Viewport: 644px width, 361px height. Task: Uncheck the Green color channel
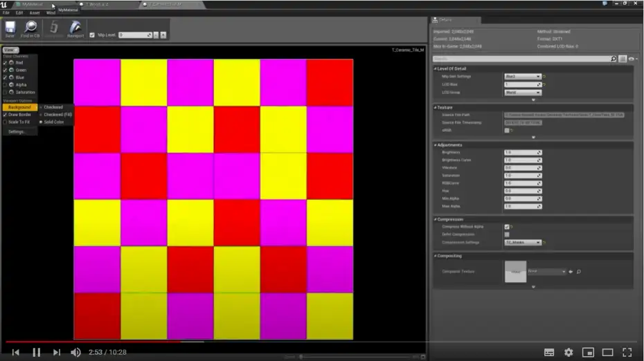5,70
